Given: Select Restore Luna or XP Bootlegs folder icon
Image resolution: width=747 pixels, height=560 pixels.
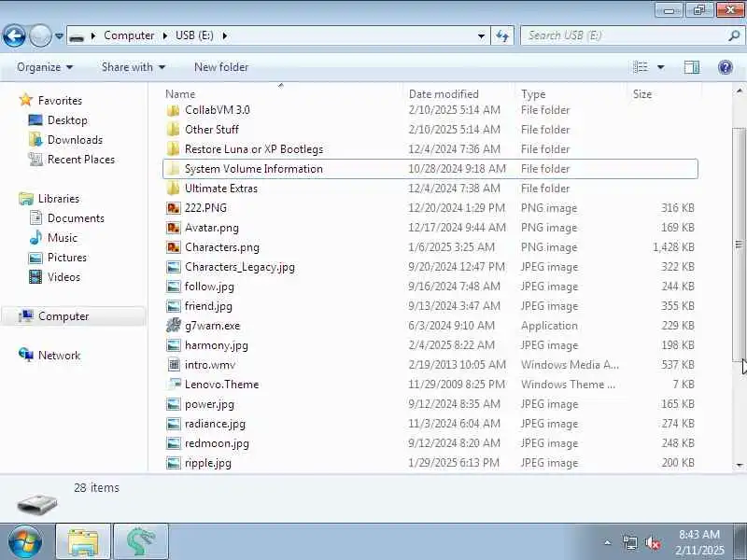Looking at the screenshot, I should (174, 149).
